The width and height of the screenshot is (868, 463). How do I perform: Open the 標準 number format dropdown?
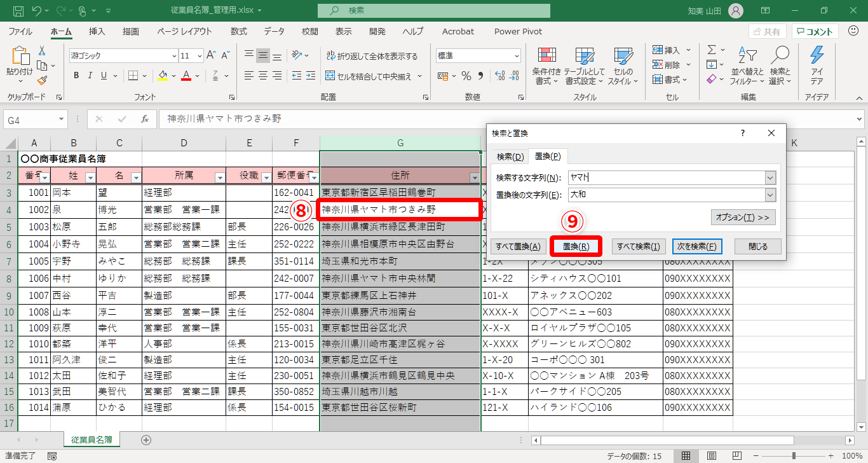pyautogui.click(x=515, y=56)
